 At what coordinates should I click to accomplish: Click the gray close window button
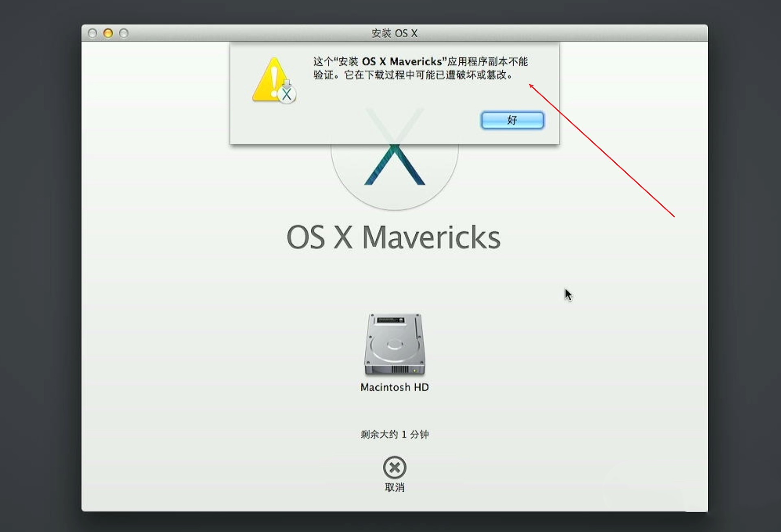click(92, 33)
